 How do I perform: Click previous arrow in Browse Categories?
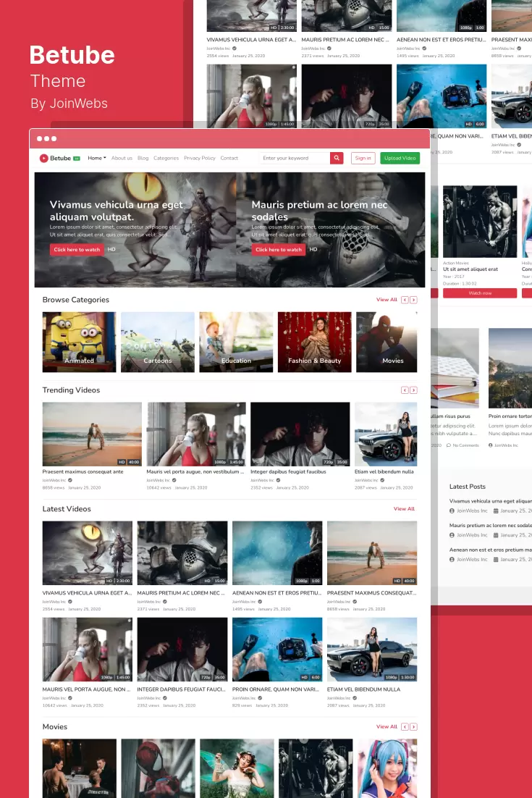click(405, 300)
